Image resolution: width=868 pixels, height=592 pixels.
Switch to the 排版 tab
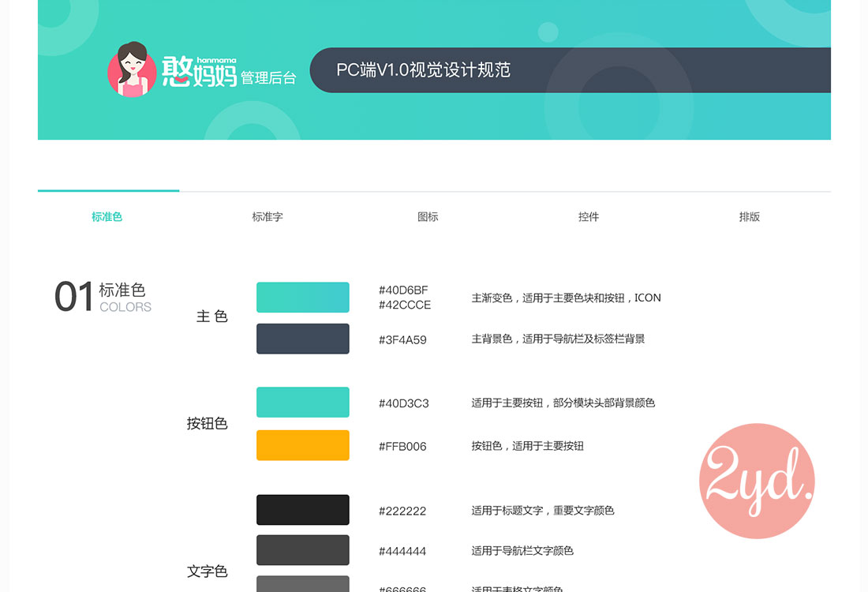[749, 217]
